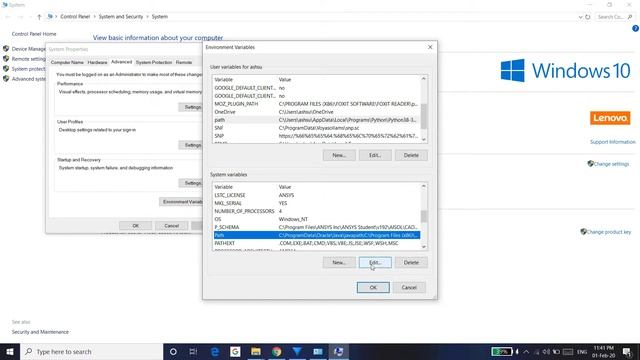The image size is (640, 360).
Task: Select the OneDrive user variable row
Action: pyautogui.click(x=316, y=112)
